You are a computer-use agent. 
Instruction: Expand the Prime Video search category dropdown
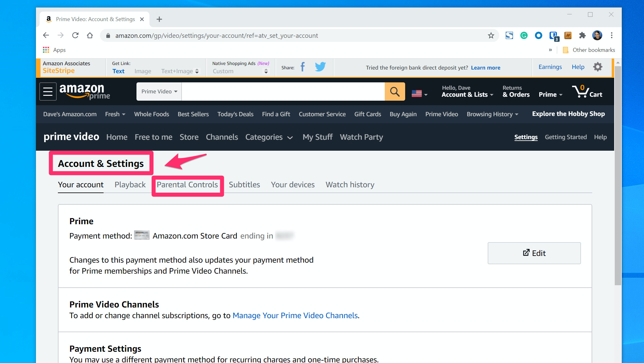pos(159,92)
